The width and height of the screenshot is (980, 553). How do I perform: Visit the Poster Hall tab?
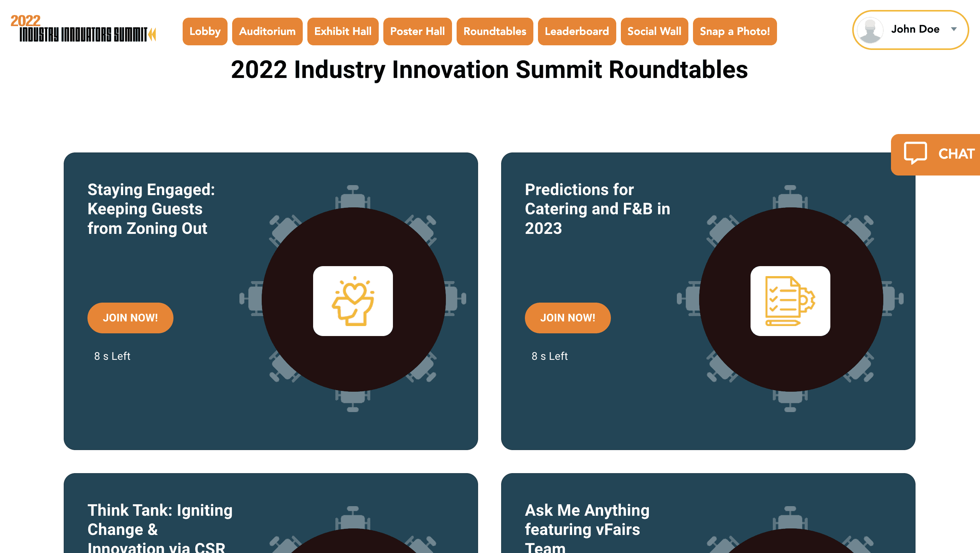pos(417,31)
